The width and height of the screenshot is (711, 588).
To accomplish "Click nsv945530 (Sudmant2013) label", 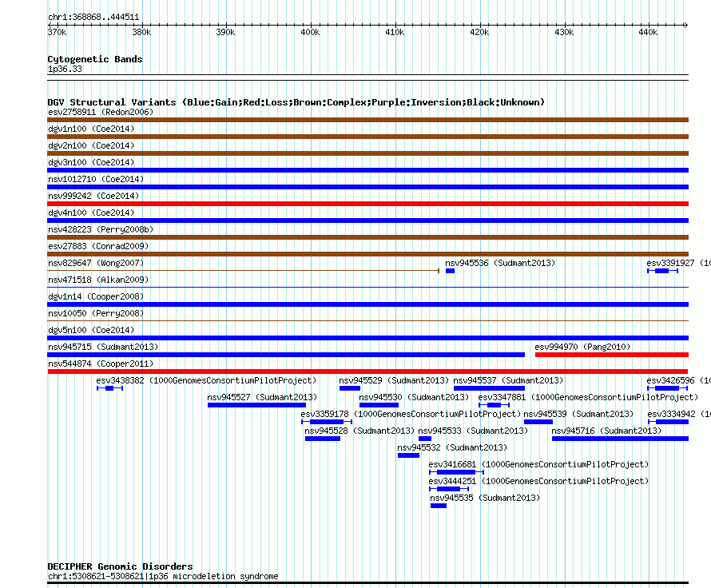I will point(414,397).
